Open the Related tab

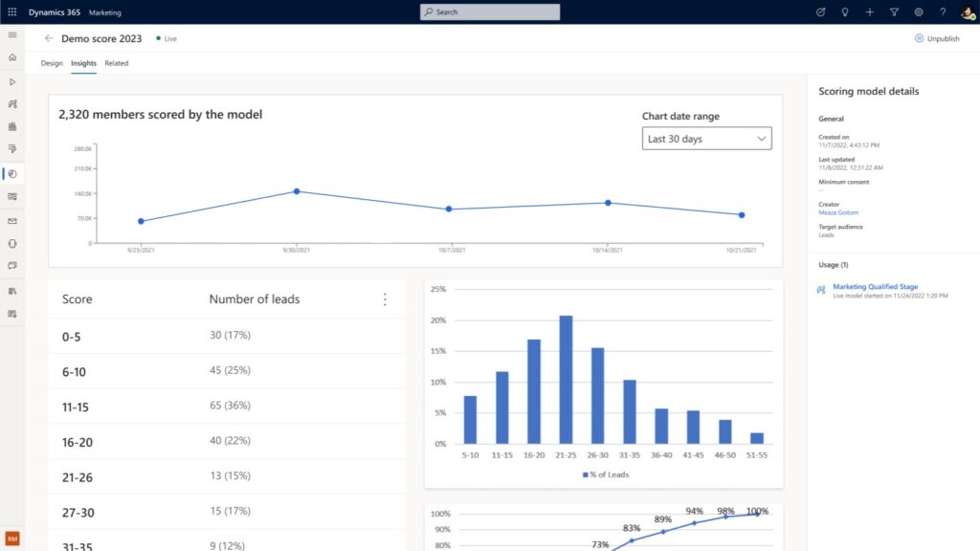[116, 63]
